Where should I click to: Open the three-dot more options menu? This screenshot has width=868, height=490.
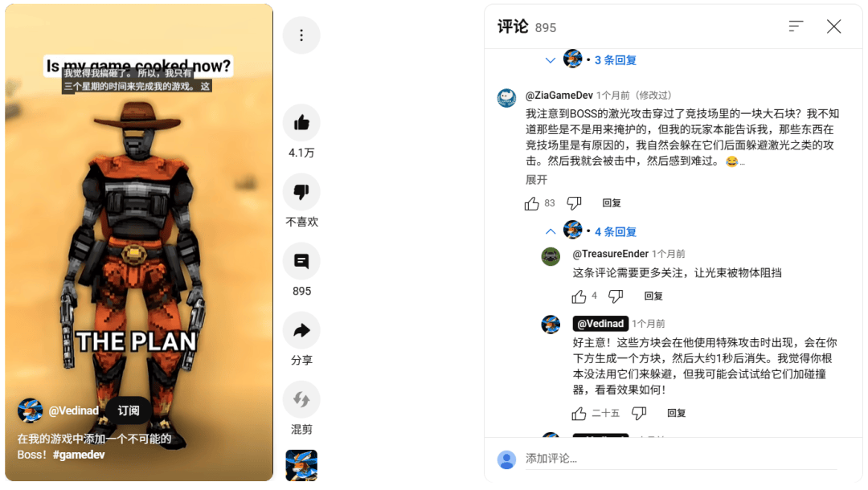[301, 35]
